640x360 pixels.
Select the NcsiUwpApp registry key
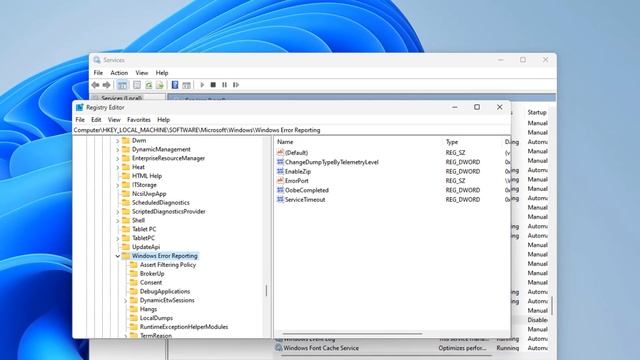coord(149,193)
